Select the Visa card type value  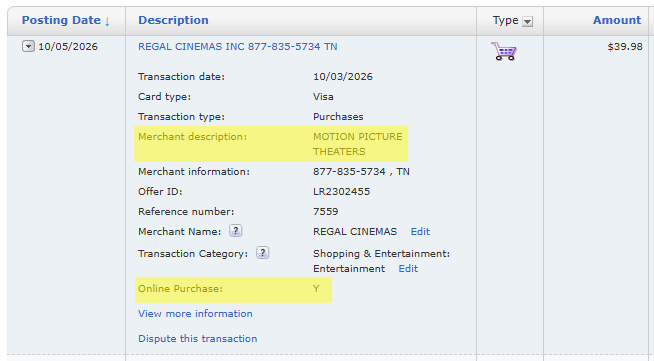point(323,97)
